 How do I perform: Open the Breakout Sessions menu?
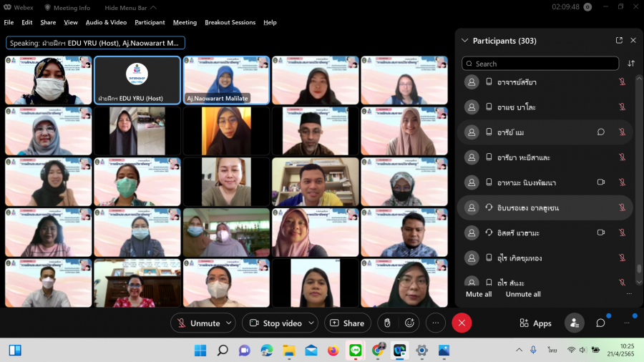[230, 22]
